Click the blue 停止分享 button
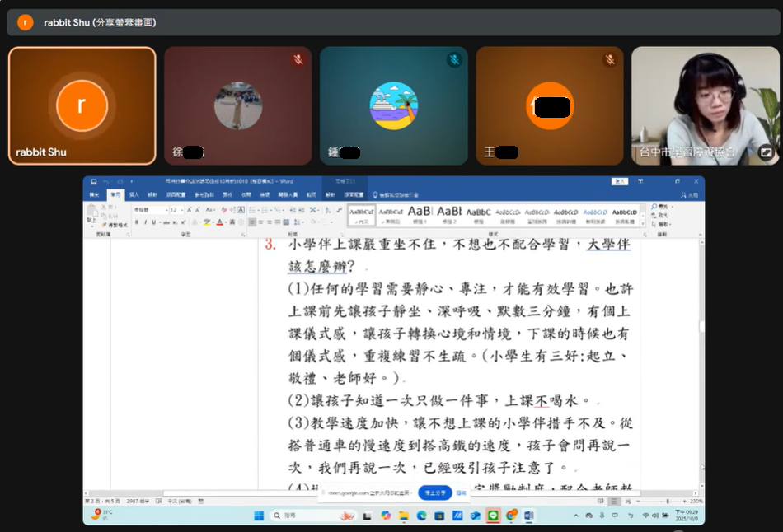 435,492
